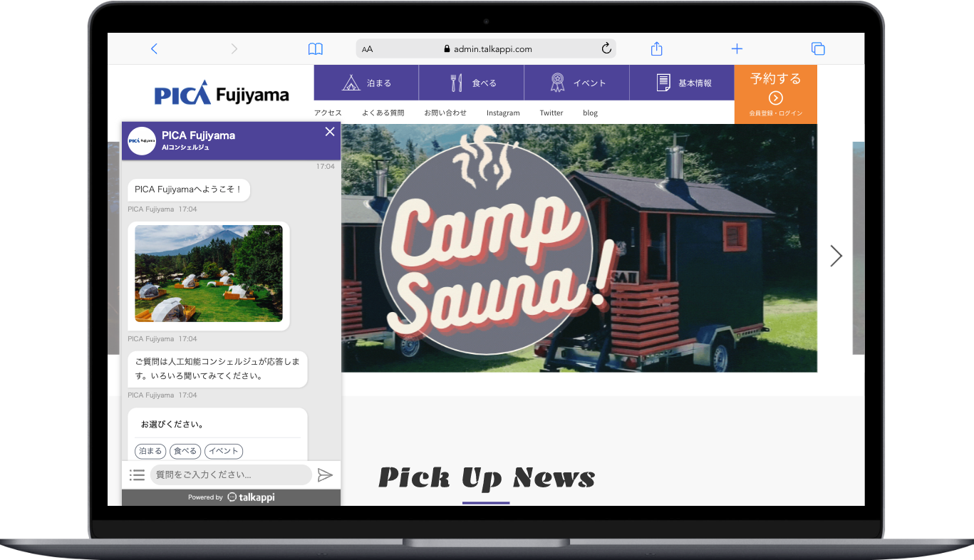Click the chat header PICA Fujiyama avatar
This screenshot has height=560, width=974.
(x=142, y=141)
